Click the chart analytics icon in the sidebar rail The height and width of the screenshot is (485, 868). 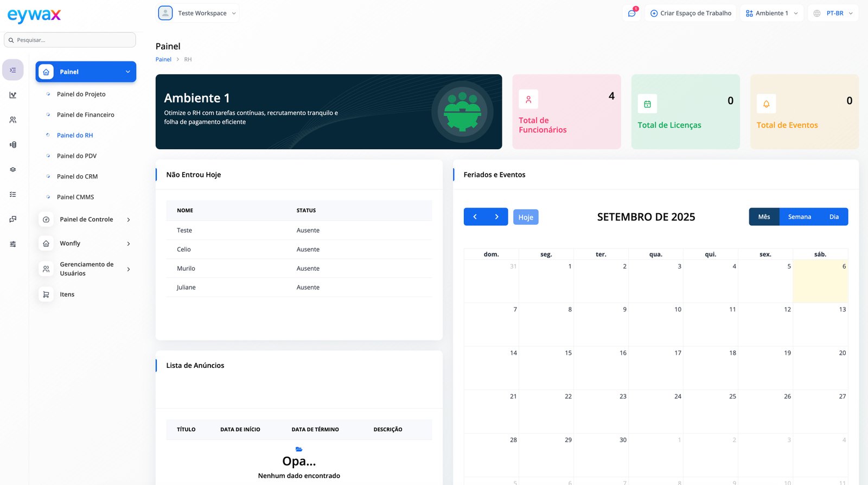13,95
